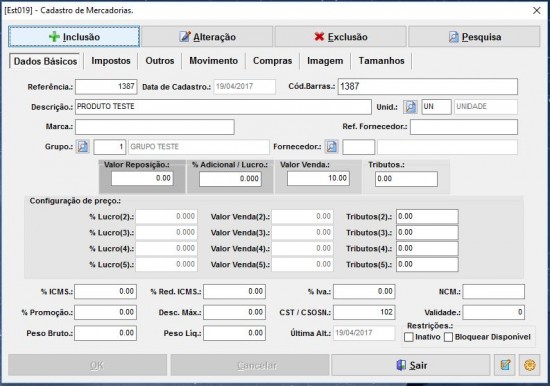Click the Peso Liq. field
The height and width of the screenshot is (386, 550).
click(x=234, y=333)
